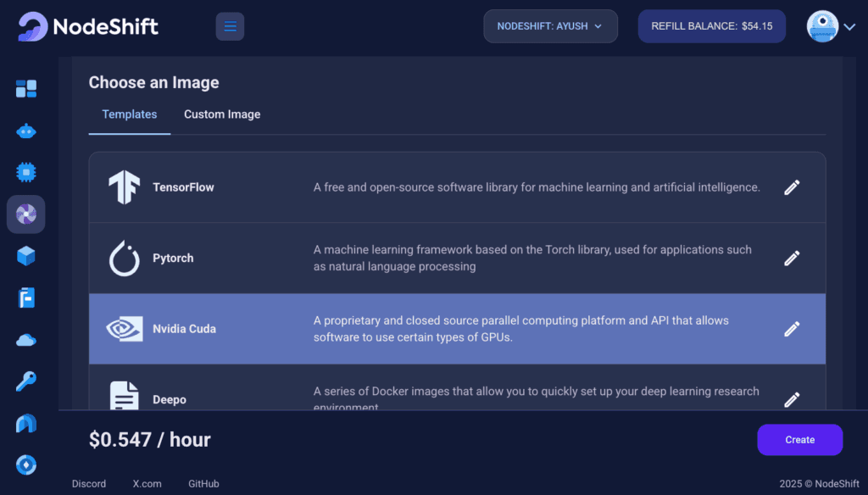
Task: Open the key icon in sidebar
Action: point(26,381)
